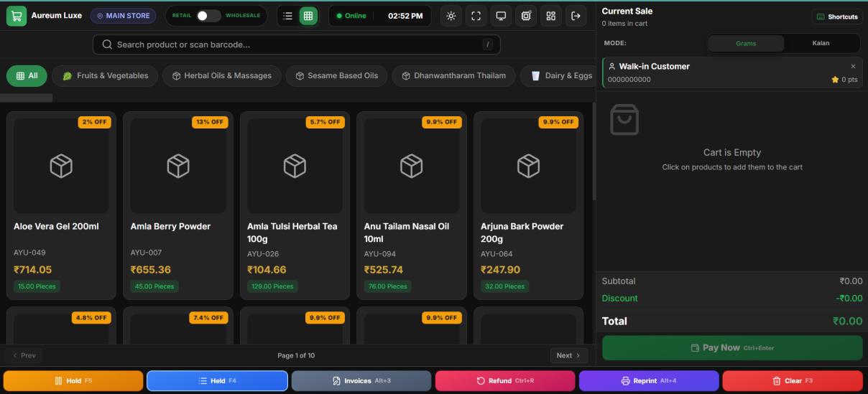Go to next page with Next

point(569,355)
